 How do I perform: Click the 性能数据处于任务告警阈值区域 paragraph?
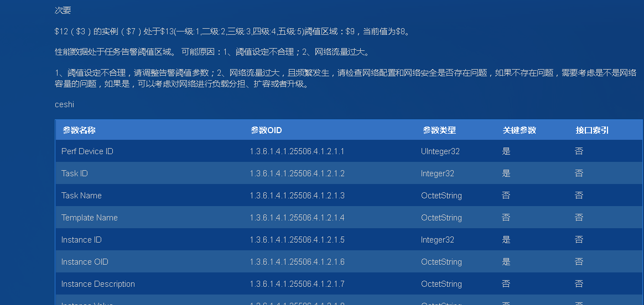coord(212,52)
